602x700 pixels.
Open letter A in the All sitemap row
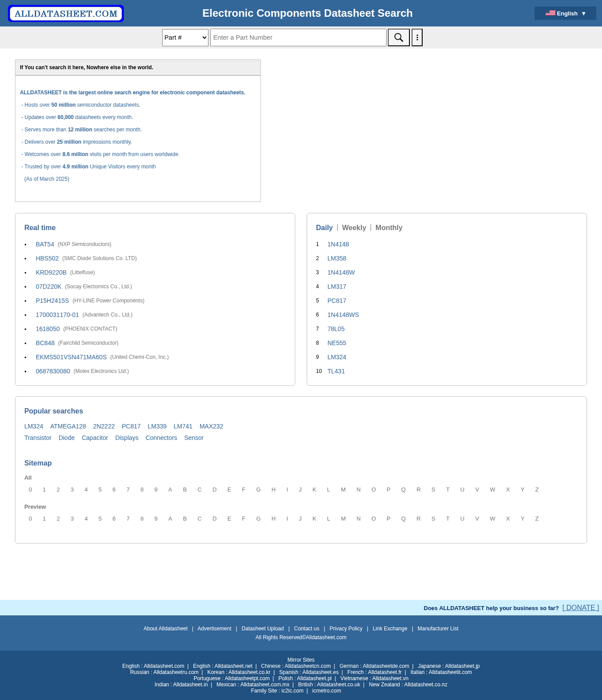(170, 490)
